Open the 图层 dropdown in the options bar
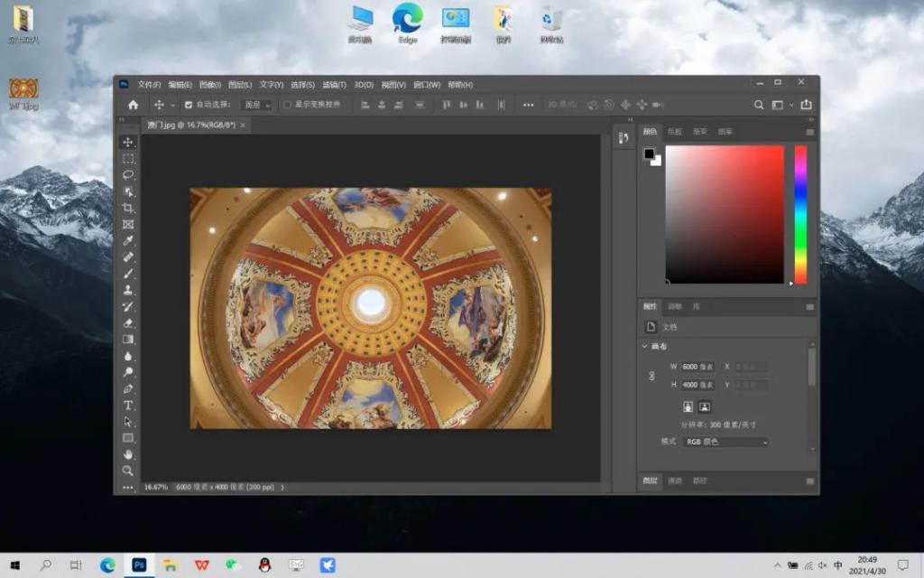Viewport: 924px width, 578px height. 256,105
